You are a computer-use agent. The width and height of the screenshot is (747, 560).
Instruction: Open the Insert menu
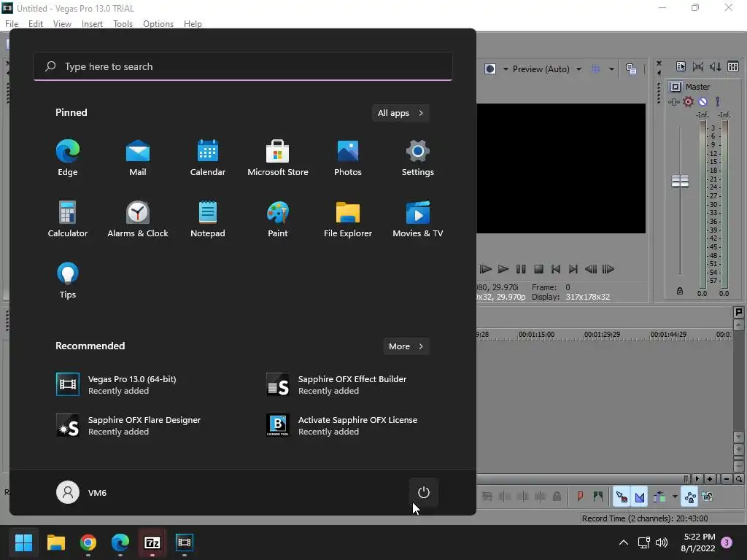[x=92, y=24]
